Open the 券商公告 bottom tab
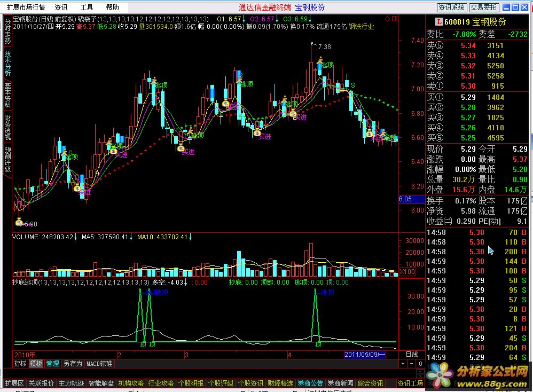The width and height of the screenshot is (533, 392). [310, 383]
